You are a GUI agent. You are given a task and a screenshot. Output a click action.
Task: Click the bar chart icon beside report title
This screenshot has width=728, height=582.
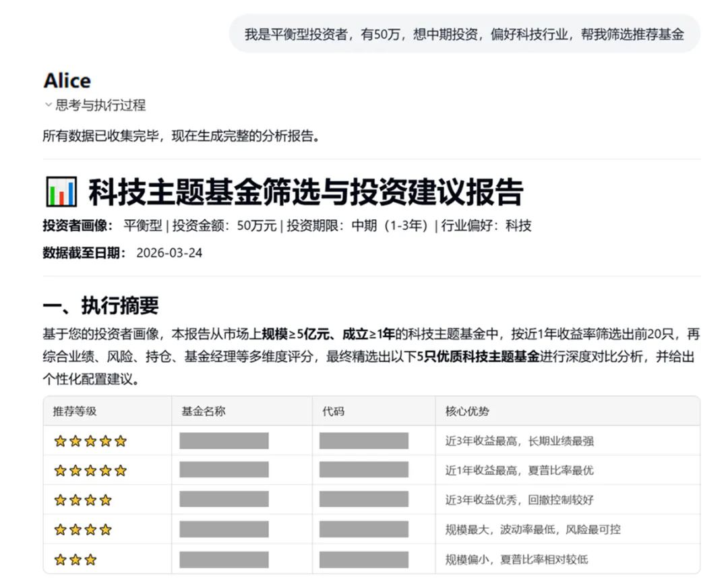click(x=61, y=192)
